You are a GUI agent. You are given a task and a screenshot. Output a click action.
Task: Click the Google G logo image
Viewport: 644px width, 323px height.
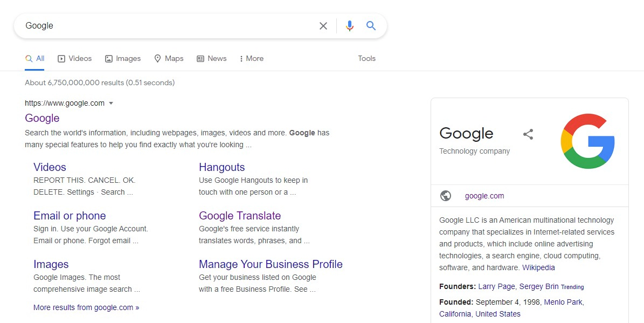tap(587, 141)
